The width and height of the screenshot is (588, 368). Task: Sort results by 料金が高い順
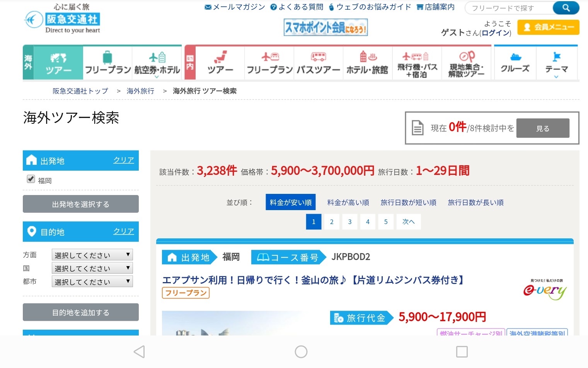348,202
